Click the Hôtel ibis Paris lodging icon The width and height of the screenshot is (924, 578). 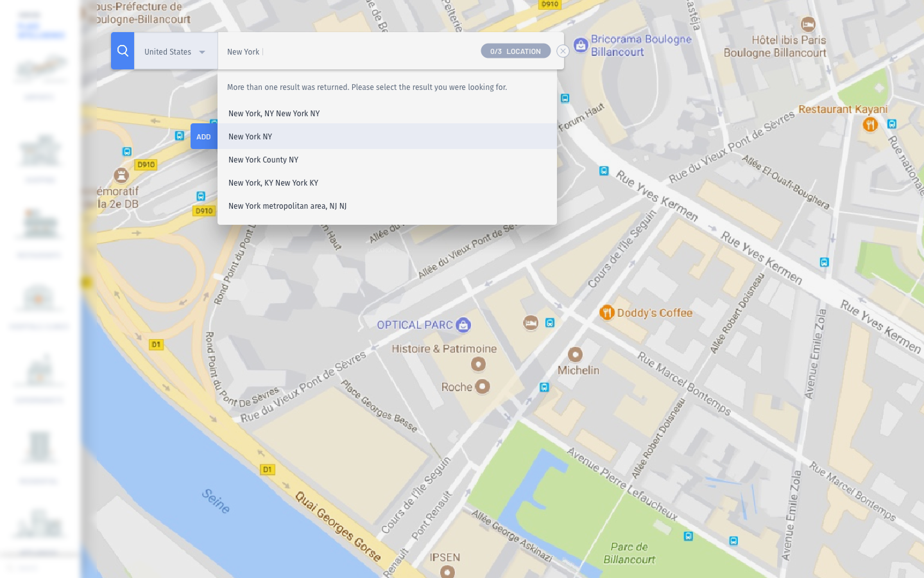(808, 24)
